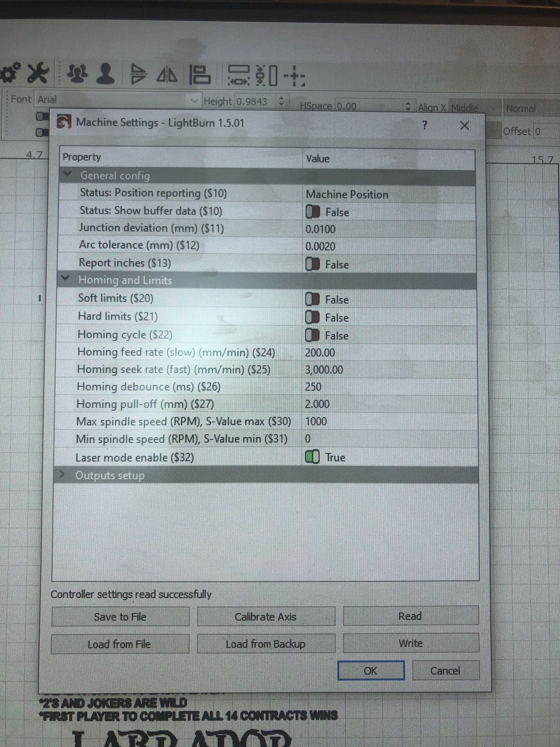Image resolution: width=560 pixels, height=747 pixels.
Task: Close the Machine Settings dialog
Action: pos(464,126)
